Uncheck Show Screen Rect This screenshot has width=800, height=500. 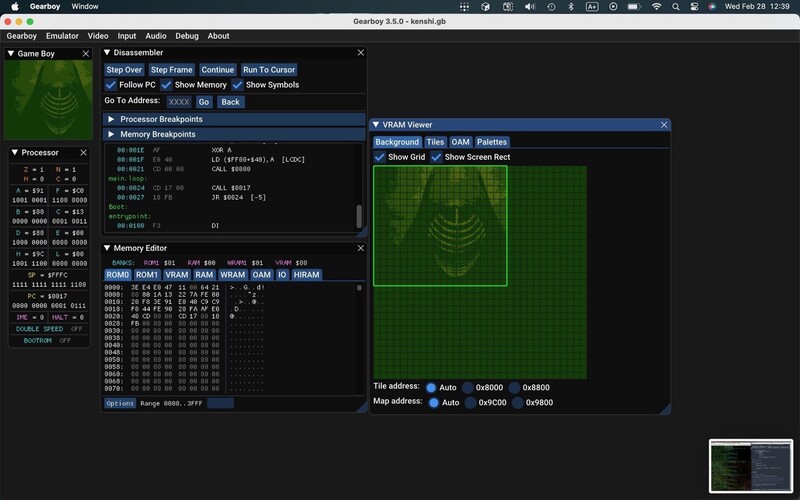pos(436,157)
